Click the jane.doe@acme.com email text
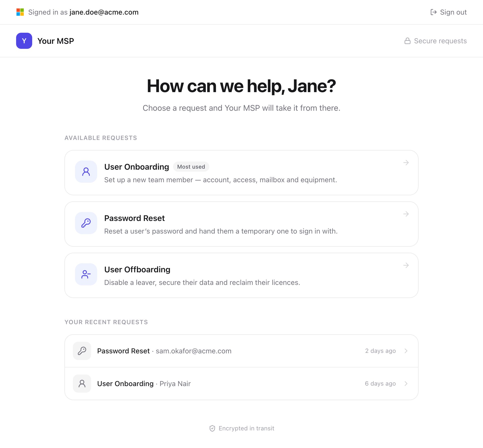The height and width of the screenshot is (448, 483). coord(104,12)
